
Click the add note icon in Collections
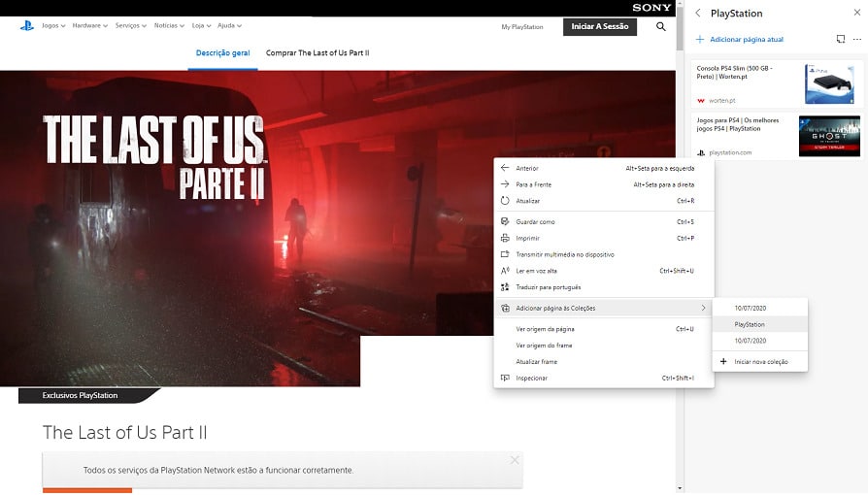[x=840, y=39]
